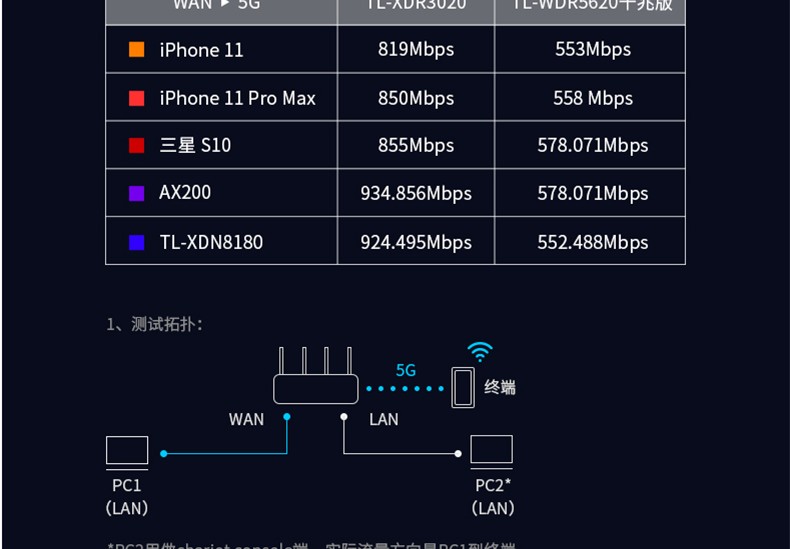Click the orange swatch beside iPhone 11
Viewport: 790px width, 549px height.
click(137, 49)
